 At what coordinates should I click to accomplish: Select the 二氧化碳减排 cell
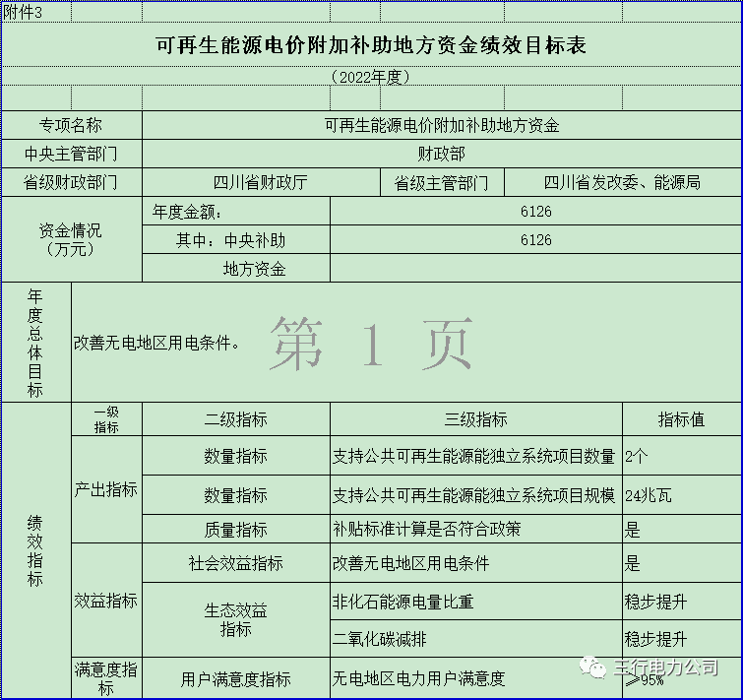click(x=476, y=638)
